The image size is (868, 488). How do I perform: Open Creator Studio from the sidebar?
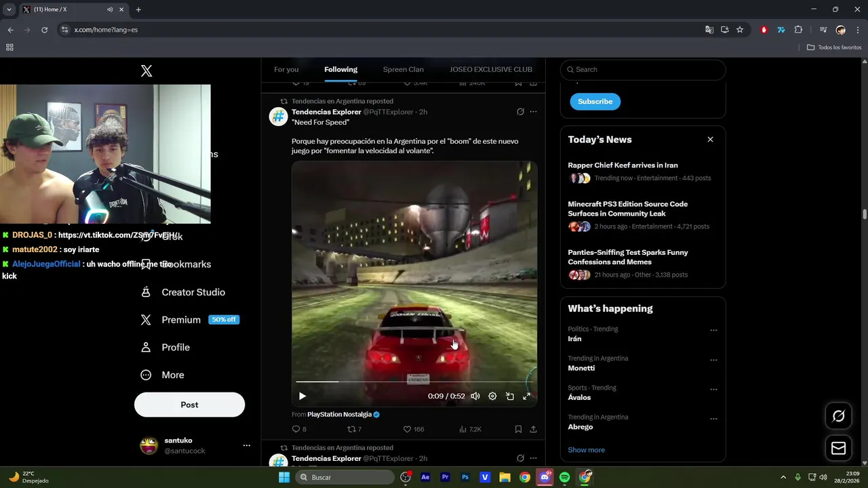(183, 292)
